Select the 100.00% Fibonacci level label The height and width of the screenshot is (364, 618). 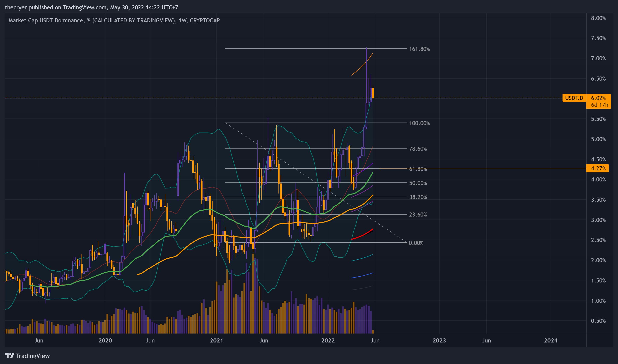click(x=419, y=123)
